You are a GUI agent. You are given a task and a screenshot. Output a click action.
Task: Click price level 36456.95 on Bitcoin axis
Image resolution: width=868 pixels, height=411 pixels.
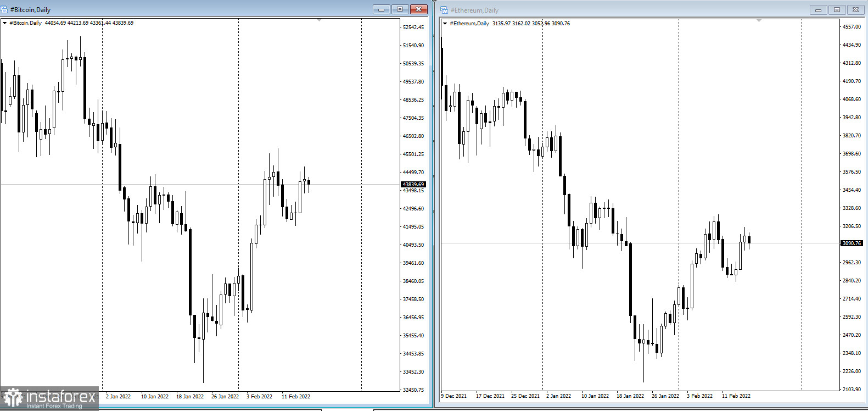pos(413,318)
